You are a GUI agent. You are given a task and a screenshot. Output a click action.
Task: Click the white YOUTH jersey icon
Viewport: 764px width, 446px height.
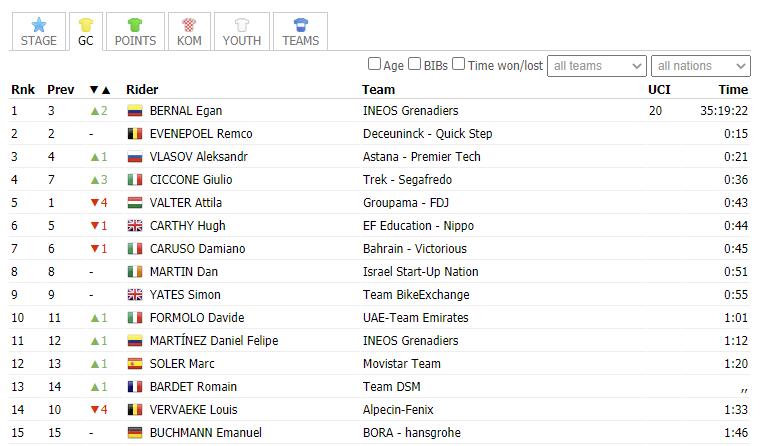(x=242, y=24)
